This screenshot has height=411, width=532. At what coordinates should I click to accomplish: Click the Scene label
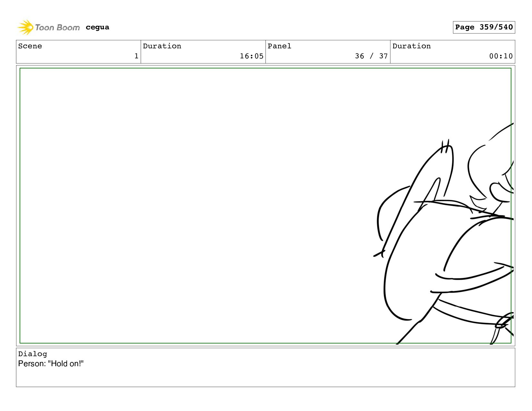click(x=30, y=46)
